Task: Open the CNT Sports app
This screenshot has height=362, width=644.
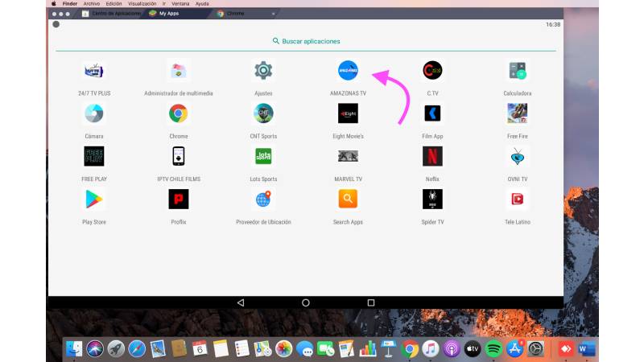Action: point(263,113)
